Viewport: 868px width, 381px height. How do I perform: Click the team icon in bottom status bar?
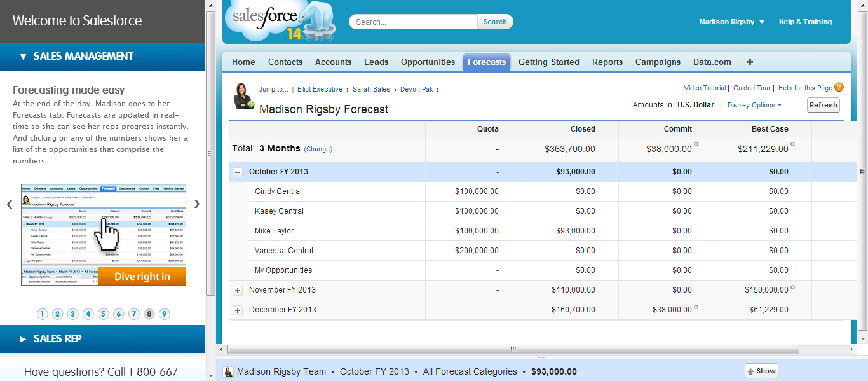(229, 372)
